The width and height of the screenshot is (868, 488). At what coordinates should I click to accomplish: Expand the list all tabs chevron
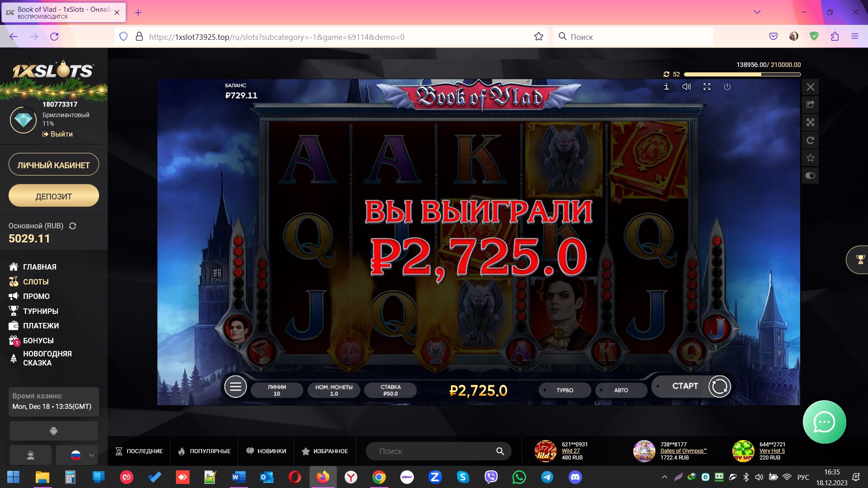pyautogui.click(x=757, y=12)
